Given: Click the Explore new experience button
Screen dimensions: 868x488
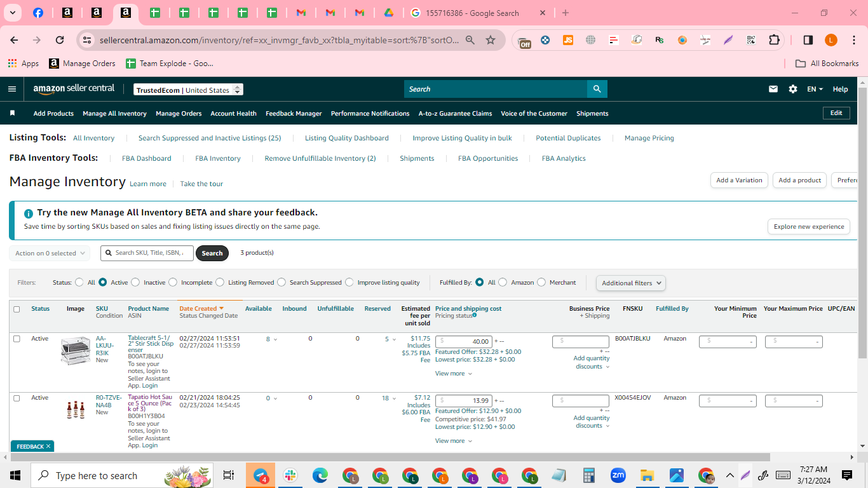Looking at the screenshot, I should [x=809, y=227].
